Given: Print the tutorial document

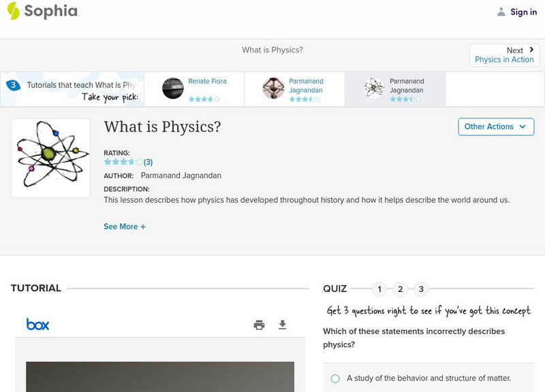Looking at the screenshot, I should tap(259, 325).
